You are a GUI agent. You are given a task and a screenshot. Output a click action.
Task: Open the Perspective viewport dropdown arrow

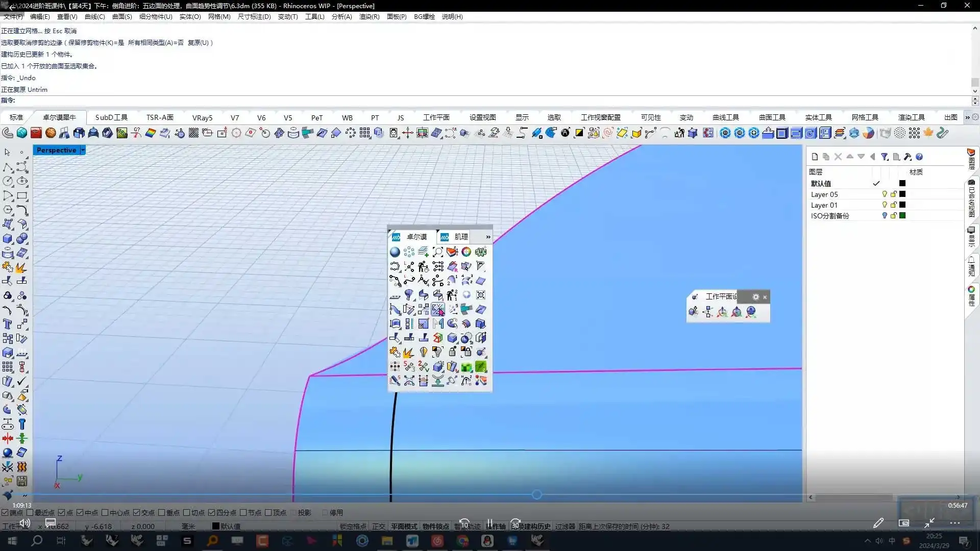click(x=83, y=150)
